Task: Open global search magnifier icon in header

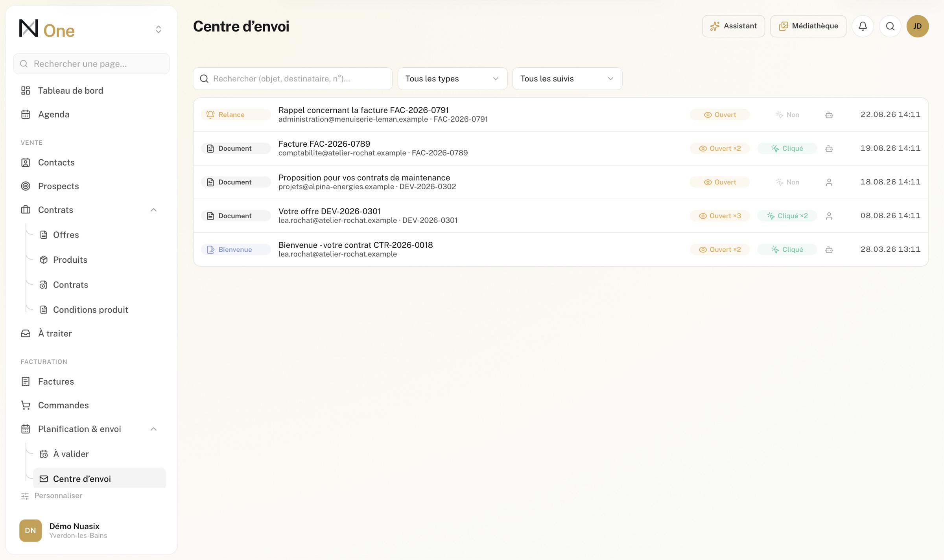Action: click(890, 26)
